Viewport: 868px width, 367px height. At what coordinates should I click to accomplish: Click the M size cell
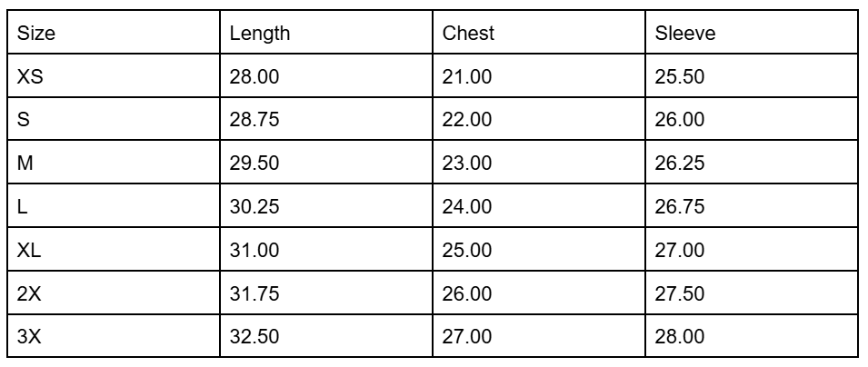pyautogui.click(x=114, y=162)
